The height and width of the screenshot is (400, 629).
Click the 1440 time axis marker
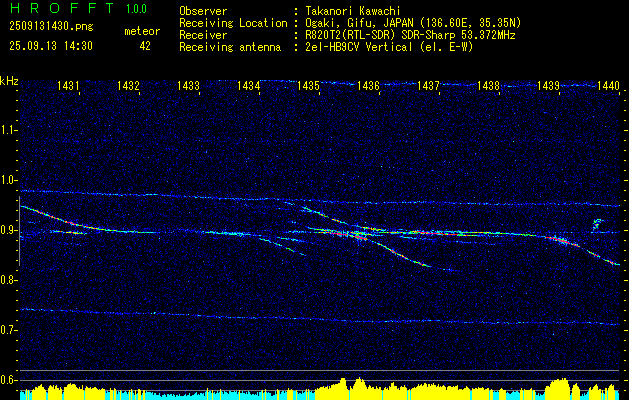[609, 85]
